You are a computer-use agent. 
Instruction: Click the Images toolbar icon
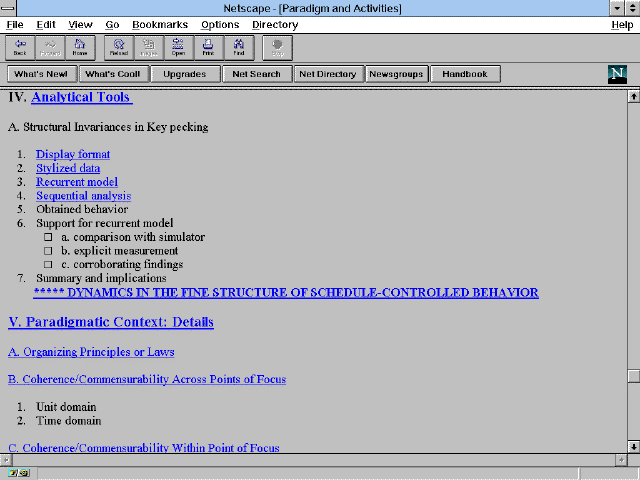click(149, 48)
